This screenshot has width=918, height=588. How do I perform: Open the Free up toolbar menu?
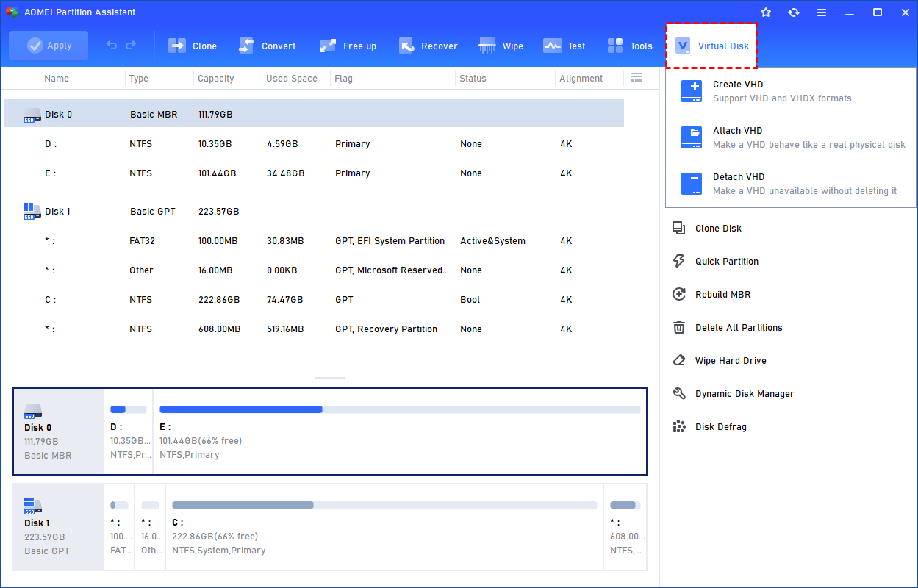[x=348, y=46]
